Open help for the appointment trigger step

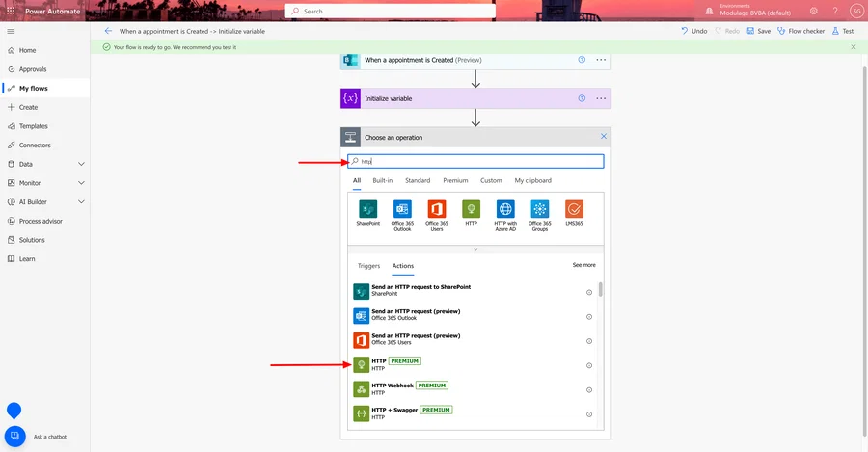pyautogui.click(x=582, y=60)
